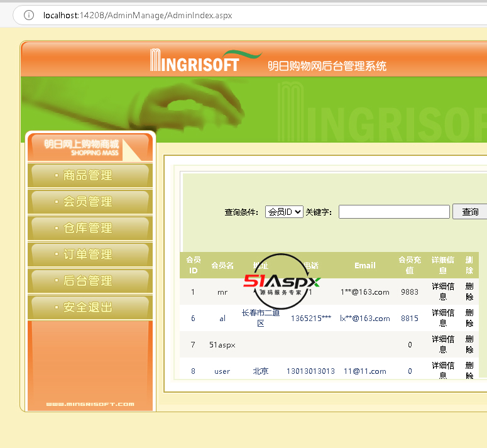Click phone cell 1365215***
Screen dimensions: 487x448
click(x=311, y=318)
